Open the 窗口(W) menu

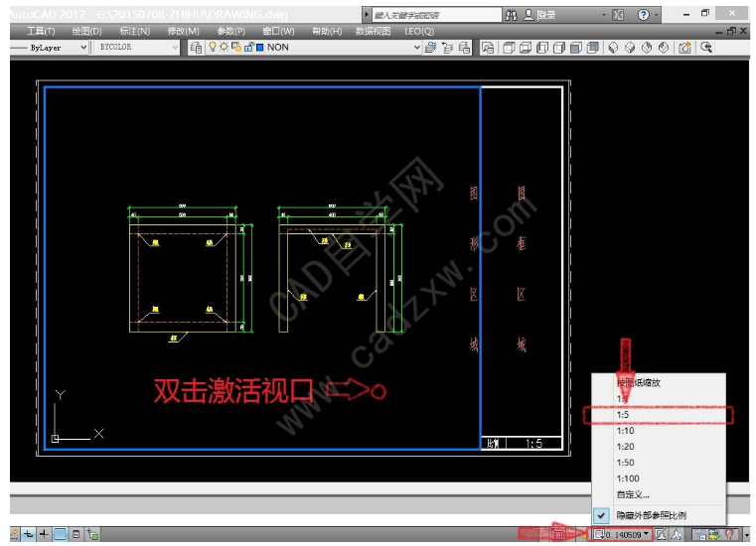[x=278, y=32]
